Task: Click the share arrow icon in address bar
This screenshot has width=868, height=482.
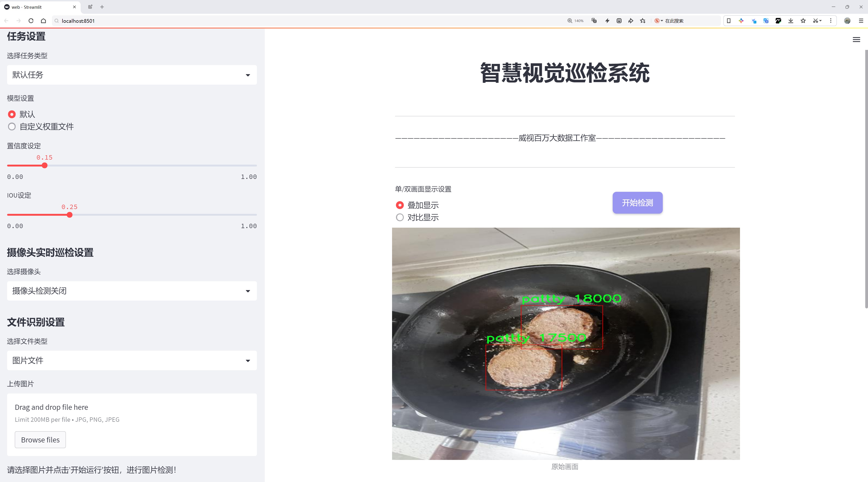Action: (x=630, y=20)
